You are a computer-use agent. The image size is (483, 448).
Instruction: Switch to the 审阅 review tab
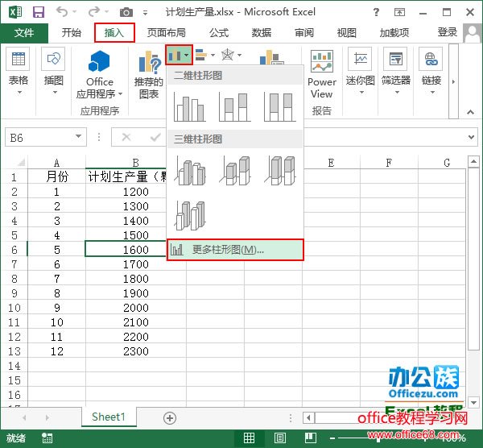coord(304,32)
